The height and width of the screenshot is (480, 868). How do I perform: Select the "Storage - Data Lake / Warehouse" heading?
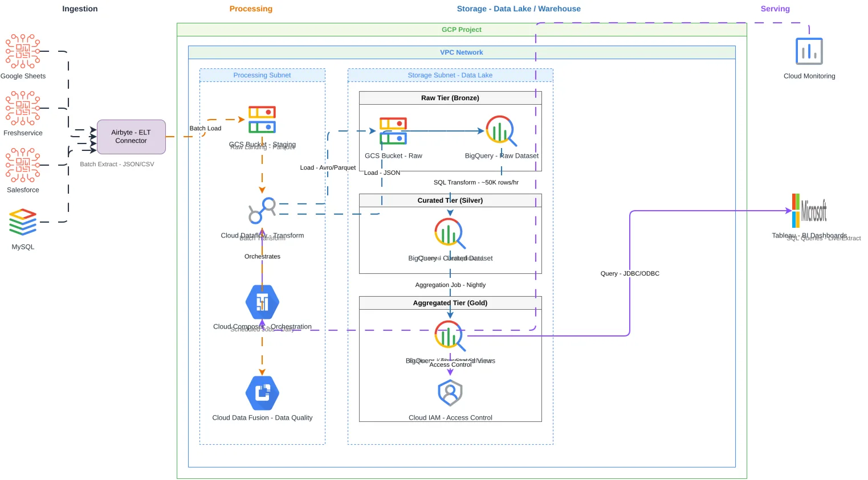(x=519, y=9)
